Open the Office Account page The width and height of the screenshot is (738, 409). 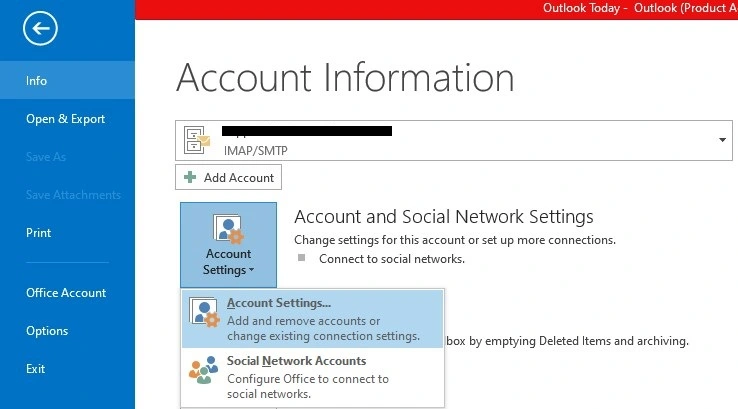pyautogui.click(x=66, y=292)
